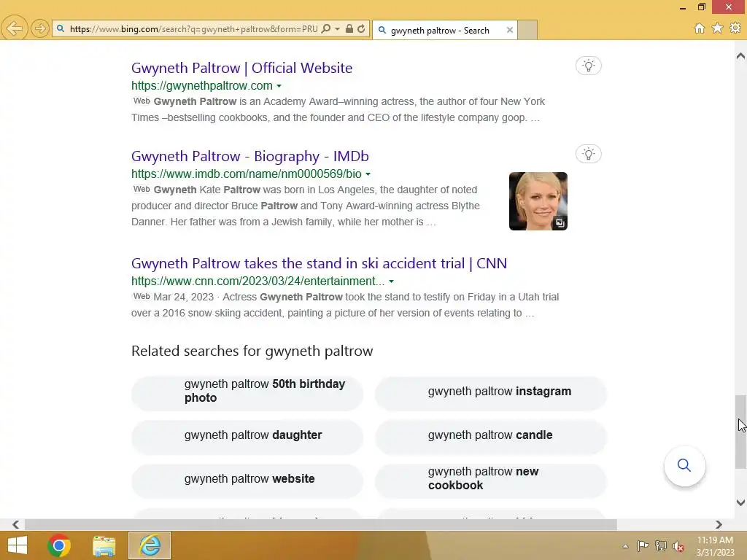
Task: Close the 'gwyneth paltrow - Search' tab
Action: click(x=510, y=30)
